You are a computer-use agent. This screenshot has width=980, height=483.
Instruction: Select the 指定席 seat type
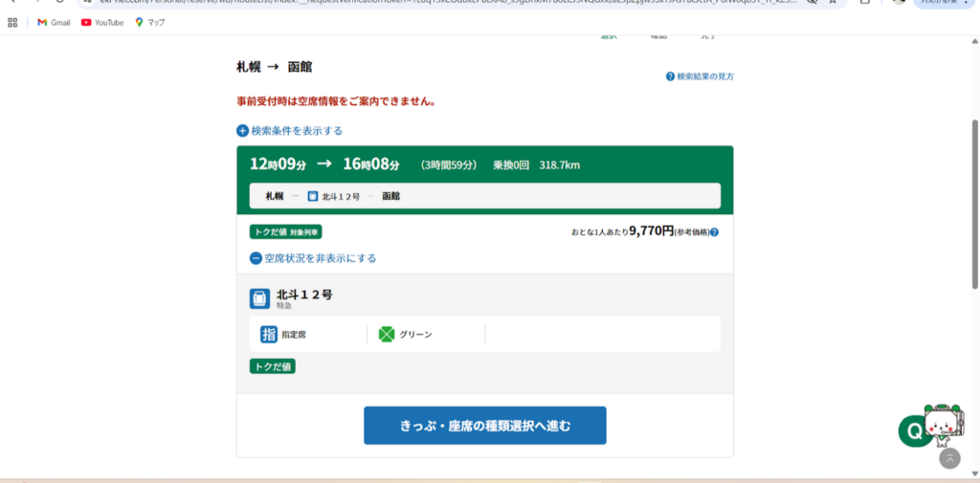click(293, 335)
